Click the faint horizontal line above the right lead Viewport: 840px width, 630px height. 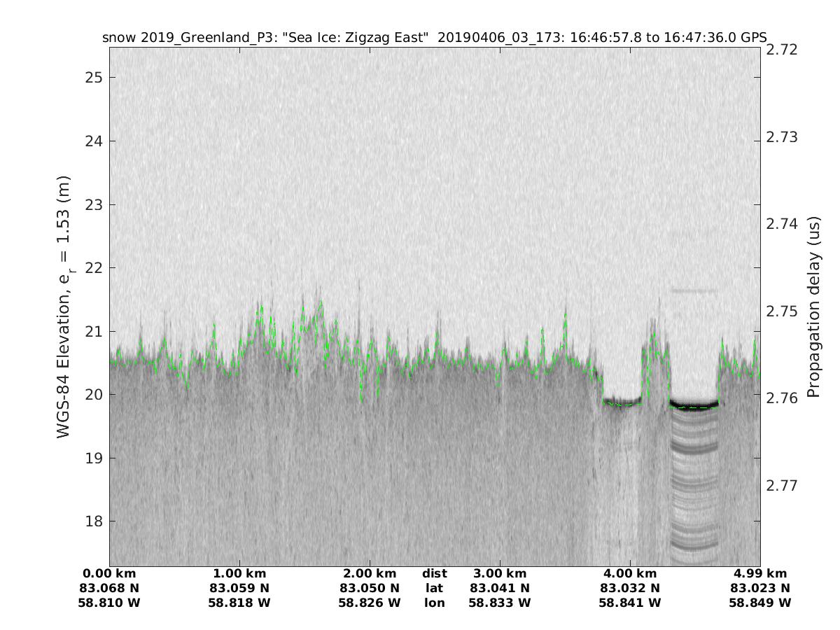click(x=694, y=290)
